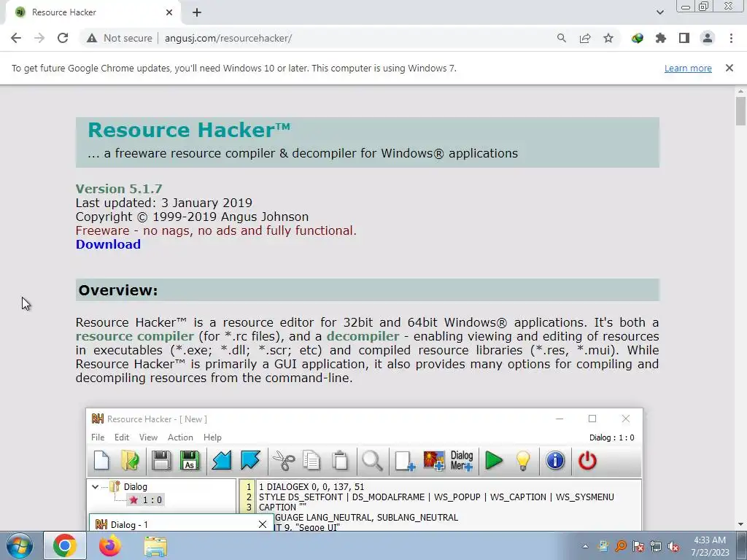This screenshot has height=560, width=747.
Task: Click the Download link
Action: pyautogui.click(x=108, y=244)
